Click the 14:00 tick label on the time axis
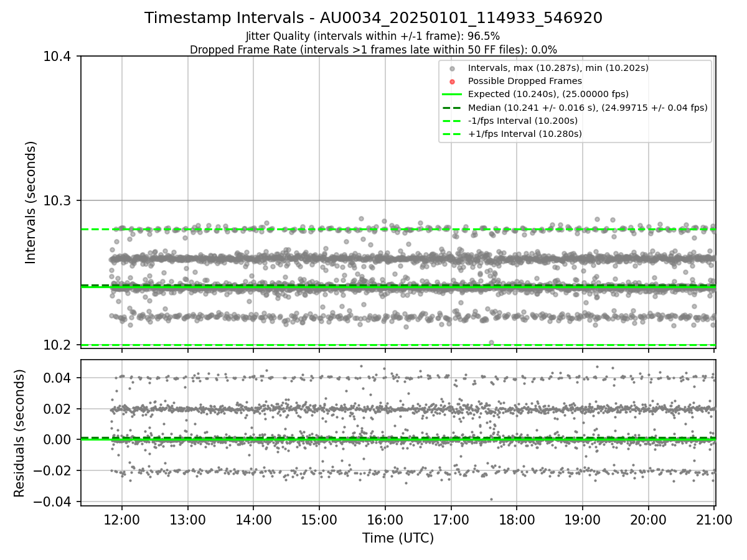This screenshot has height=560, width=747. coord(253,520)
